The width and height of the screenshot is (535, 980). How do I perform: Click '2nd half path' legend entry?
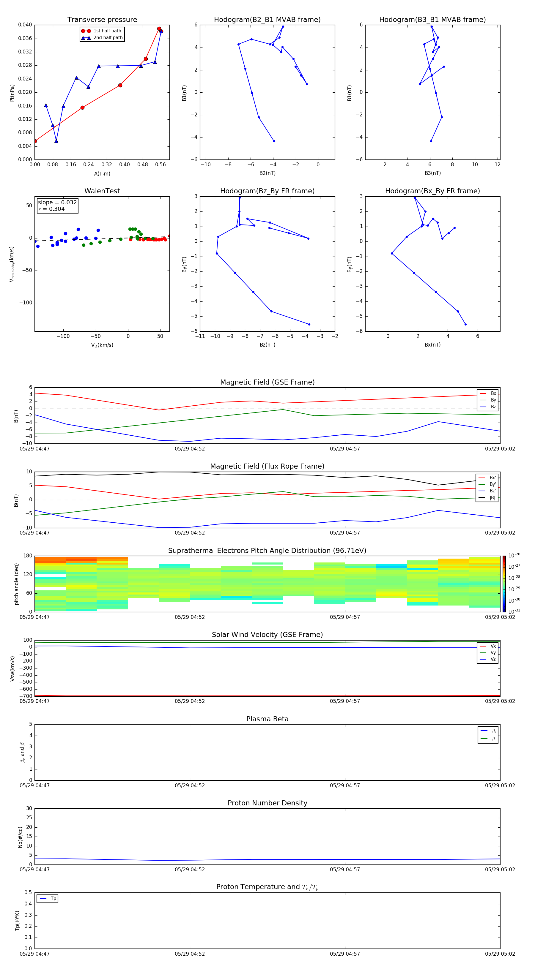point(102,38)
